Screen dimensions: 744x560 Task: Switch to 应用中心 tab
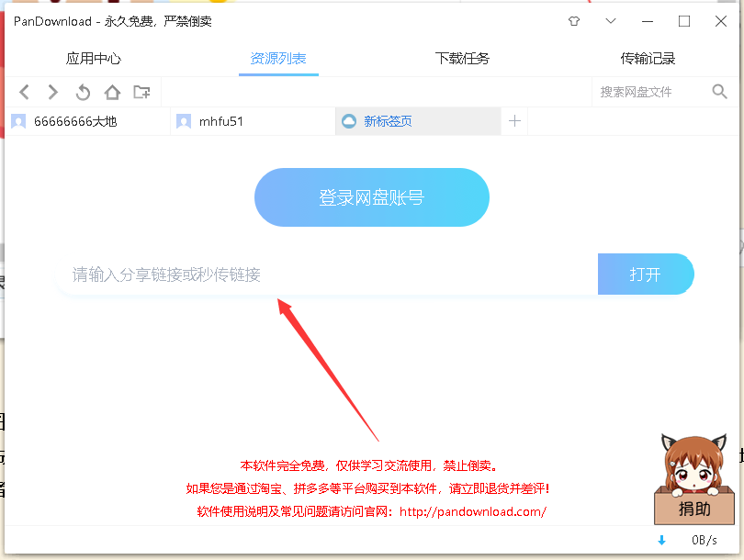coord(94,59)
